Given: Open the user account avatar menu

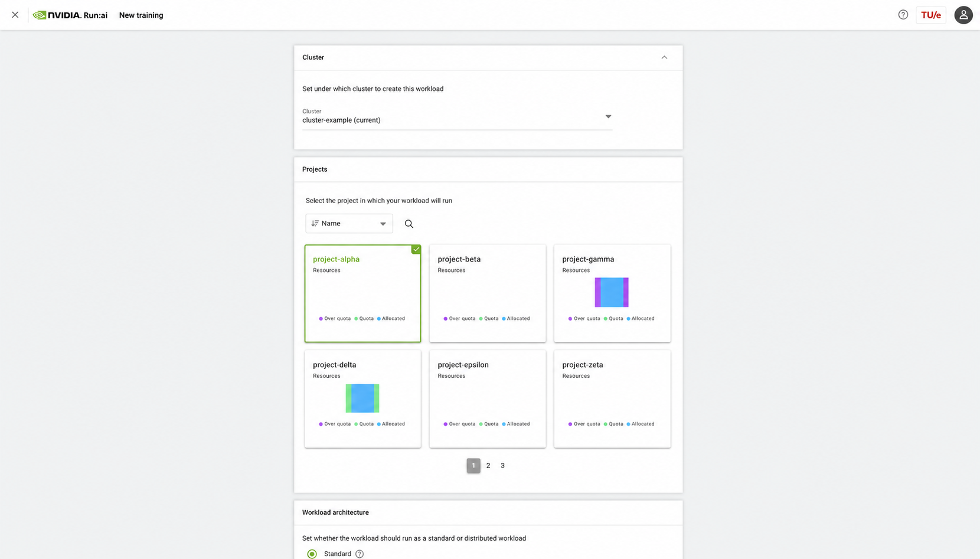Looking at the screenshot, I should (x=963, y=15).
